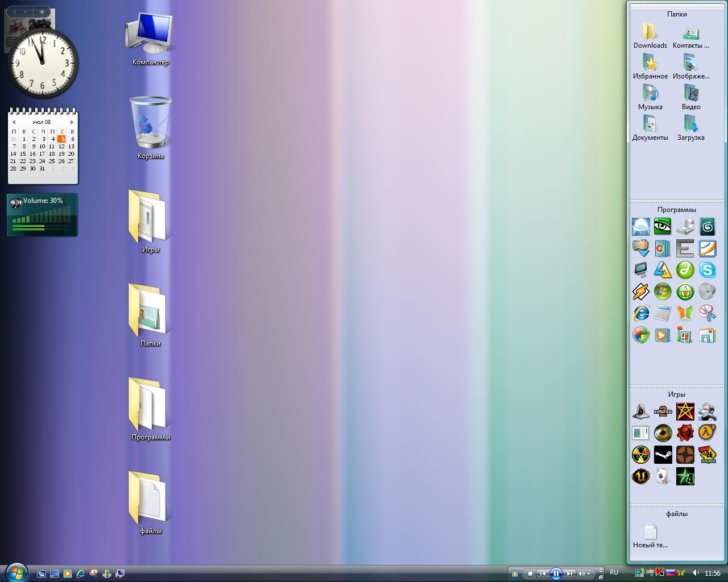Open Winamp lightning bolt icon
This screenshot has height=582, width=728.
(641, 292)
